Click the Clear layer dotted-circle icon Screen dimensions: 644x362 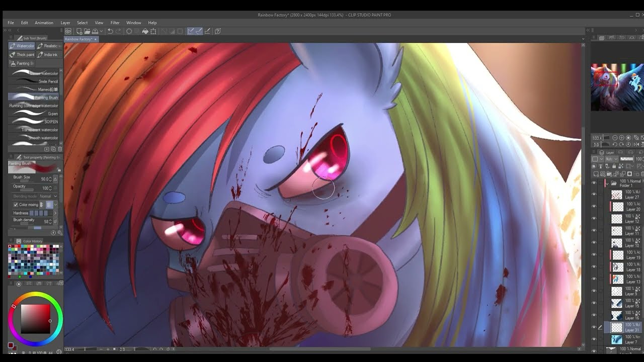pos(129,31)
